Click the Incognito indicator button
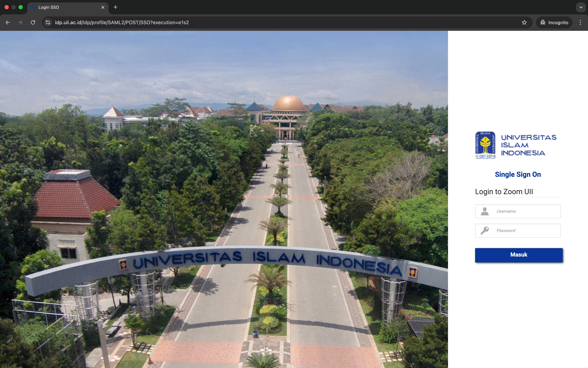Viewport: 588px width, 368px height. (x=554, y=22)
